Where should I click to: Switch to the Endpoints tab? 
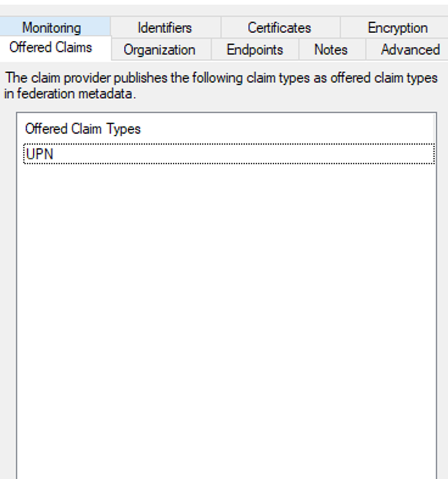pos(255,50)
